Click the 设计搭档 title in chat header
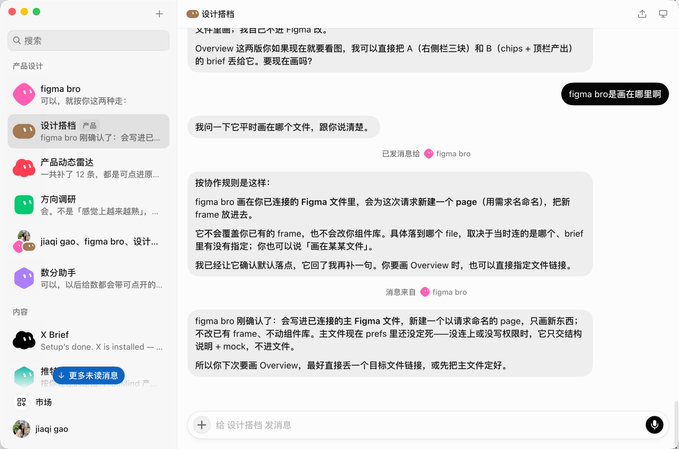This screenshot has height=449, width=679. pos(218,14)
